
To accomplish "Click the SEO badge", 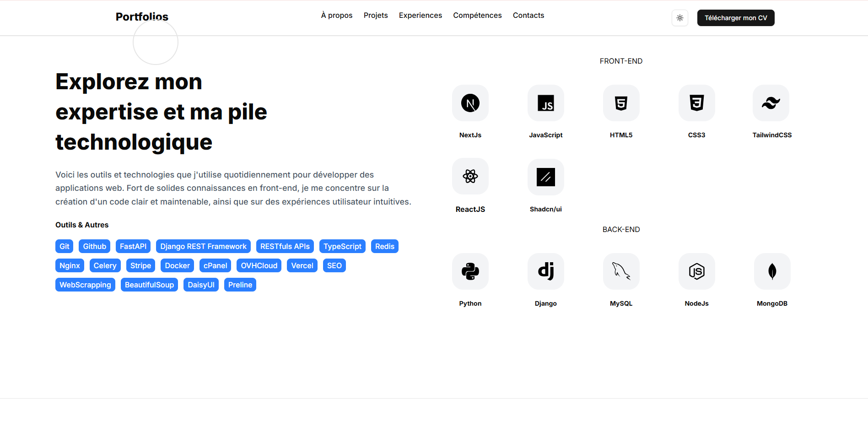I will coord(334,265).
